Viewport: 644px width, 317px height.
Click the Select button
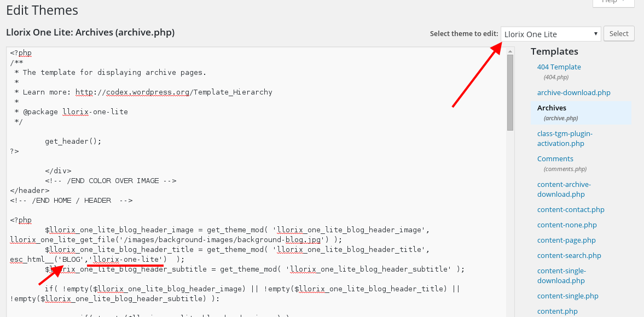[619, 34]
